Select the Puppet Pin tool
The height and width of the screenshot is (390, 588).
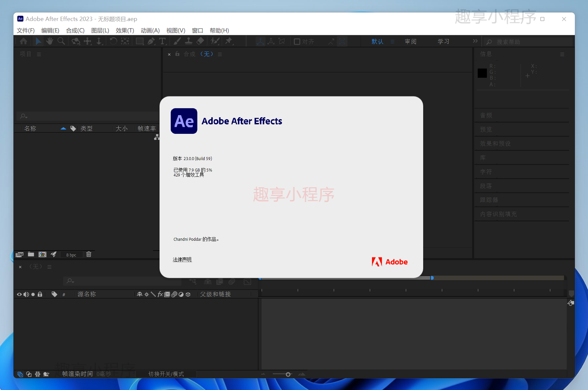tap(229, 41)
